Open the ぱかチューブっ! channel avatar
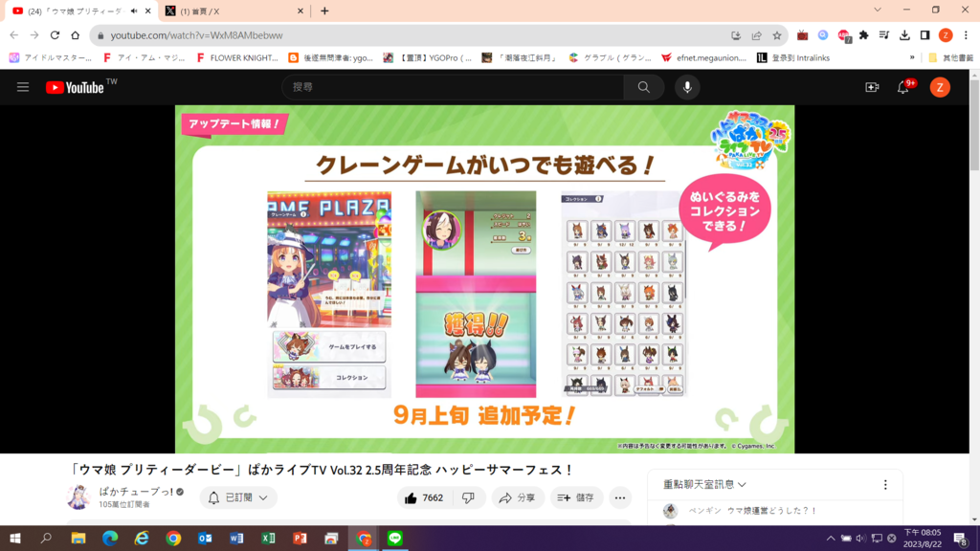This screenshot has height=551, width=980. 78,497
